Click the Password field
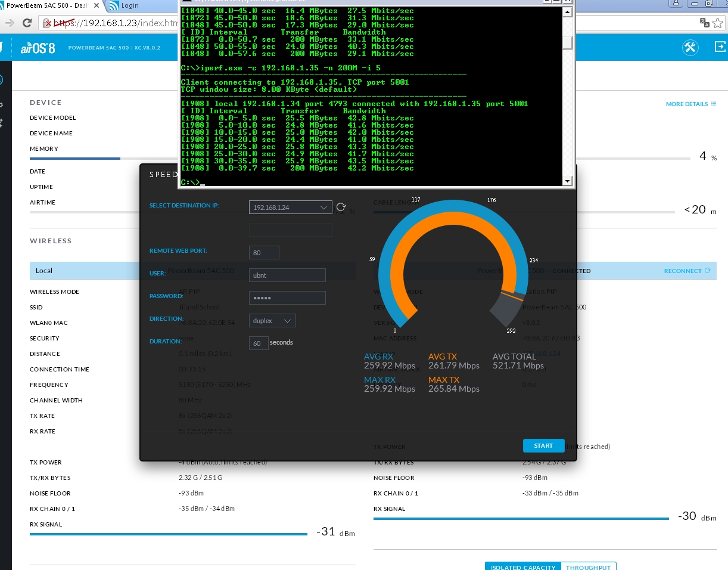728x570 pixels. point(287,298)
